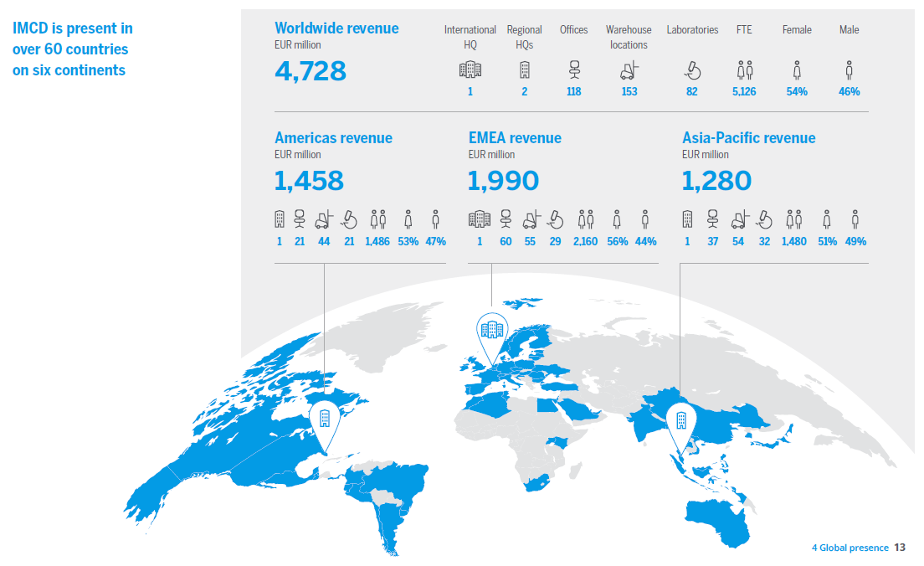This screenshot has width=924, height=566.
Task: Click the 'Regional HQs' column label
Action: tap(525, 37)
